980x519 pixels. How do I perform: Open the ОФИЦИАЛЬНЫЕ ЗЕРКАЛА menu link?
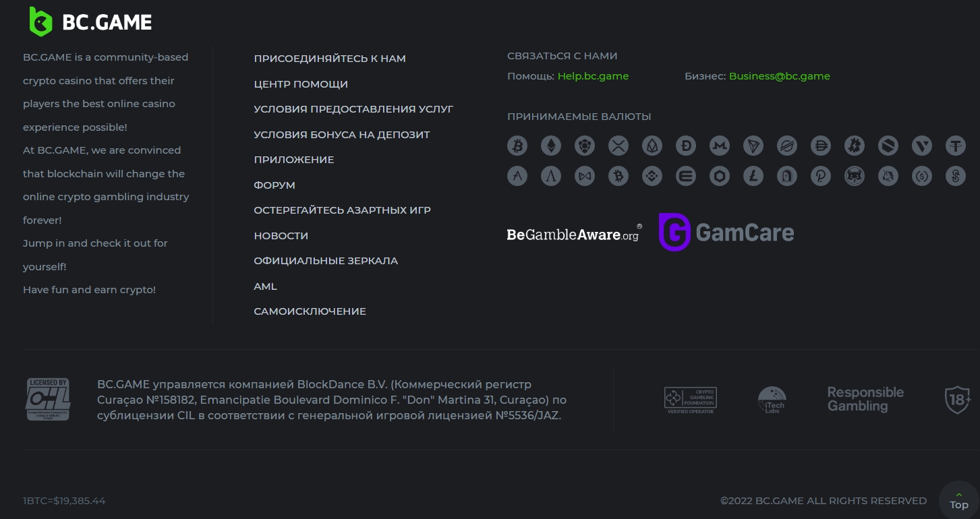coord(326,261)
